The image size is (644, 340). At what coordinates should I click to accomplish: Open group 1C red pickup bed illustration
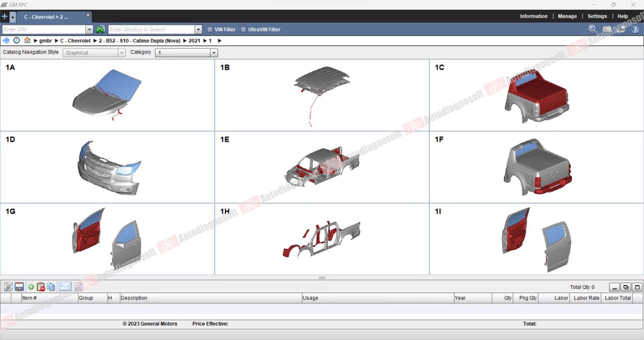coord(537,95)
